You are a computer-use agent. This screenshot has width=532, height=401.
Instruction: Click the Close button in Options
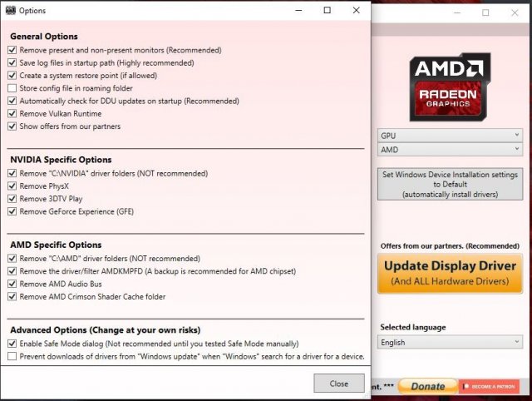point(338,384)
